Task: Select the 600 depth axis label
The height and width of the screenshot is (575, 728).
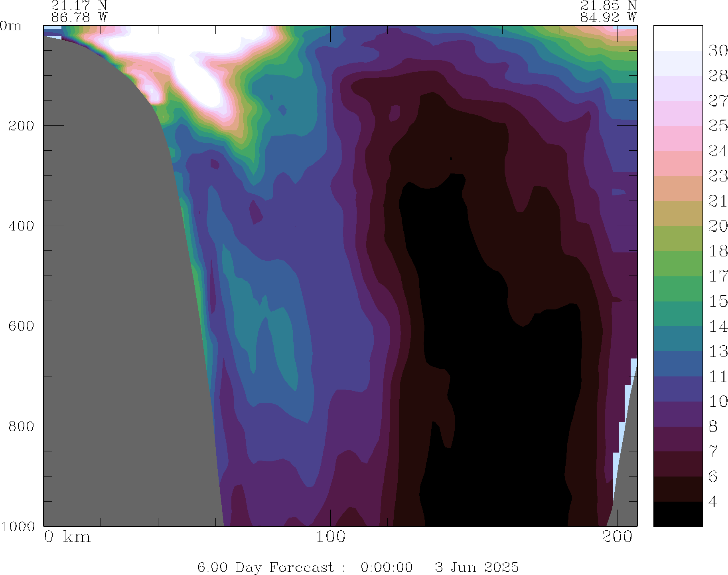Action: point(21,326)
